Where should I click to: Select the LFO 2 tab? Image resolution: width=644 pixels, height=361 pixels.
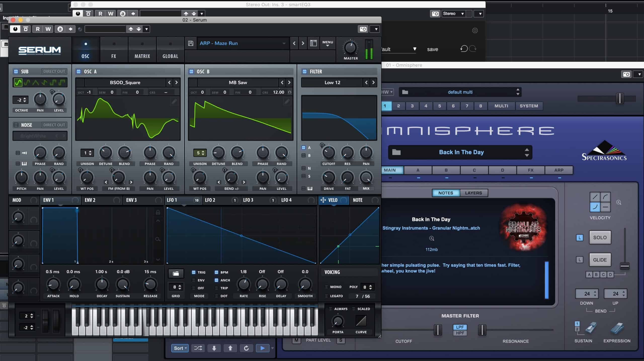coord(221,200)
